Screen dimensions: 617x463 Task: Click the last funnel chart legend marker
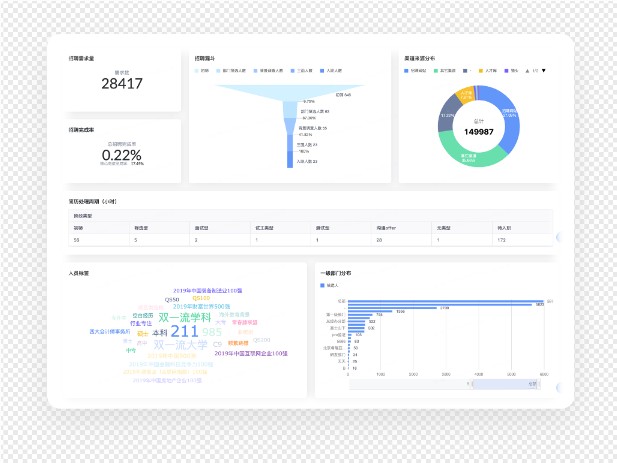pos(319,71)
